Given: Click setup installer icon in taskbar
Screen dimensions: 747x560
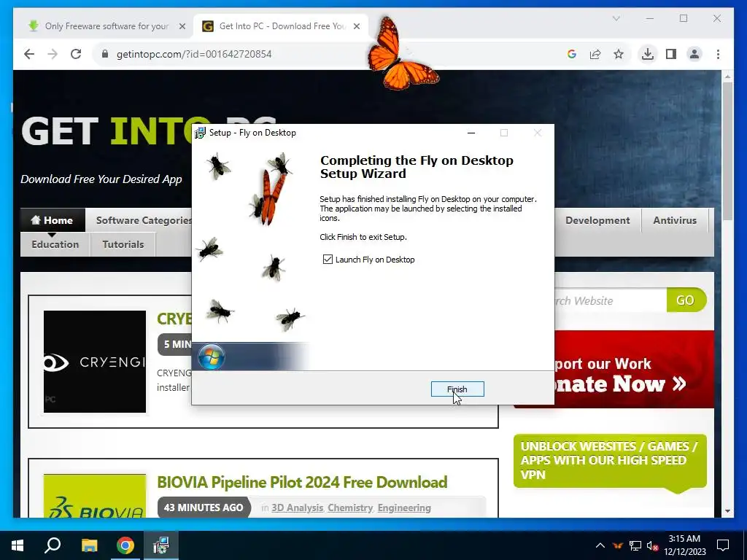Looking at the screenshot, I should (x=161, y=545).
